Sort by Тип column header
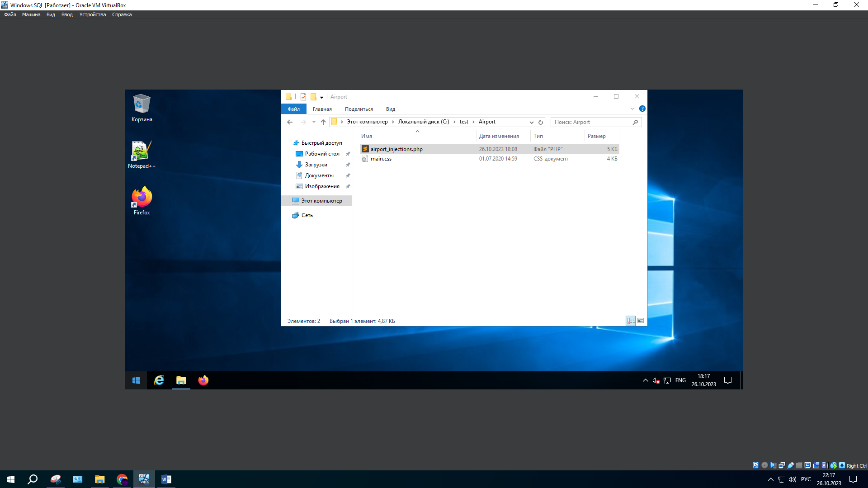This screenshot has width=868, height=488. pos(558,136)
